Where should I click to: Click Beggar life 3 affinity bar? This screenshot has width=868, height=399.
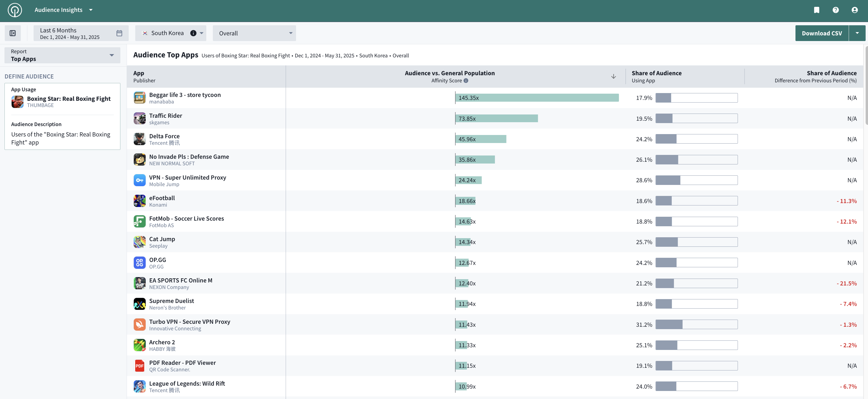(x=537, y=98)
